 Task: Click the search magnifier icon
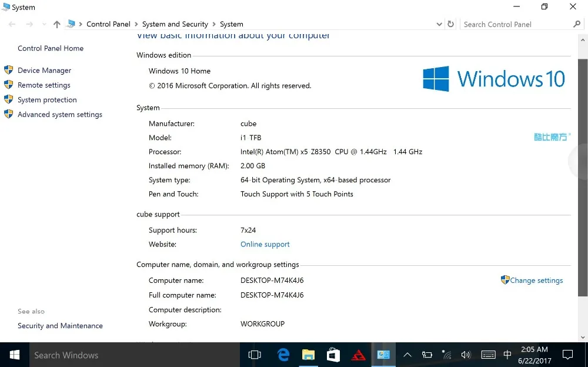pos(577,24)
